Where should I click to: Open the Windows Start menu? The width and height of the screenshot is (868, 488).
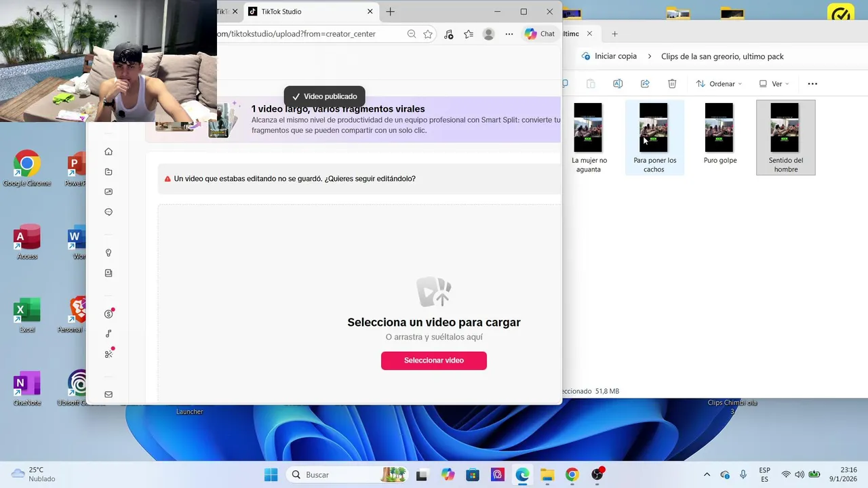click(x=271, y=475)
